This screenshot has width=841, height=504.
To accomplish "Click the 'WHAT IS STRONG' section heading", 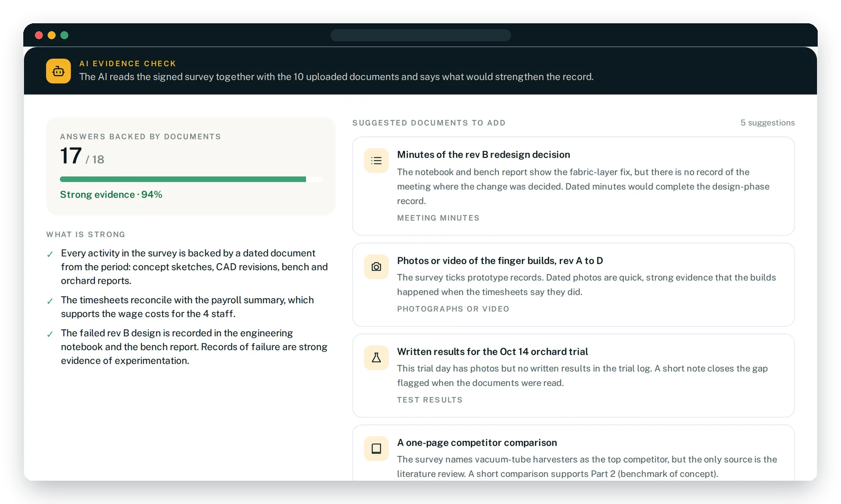I will click(86, 234).
